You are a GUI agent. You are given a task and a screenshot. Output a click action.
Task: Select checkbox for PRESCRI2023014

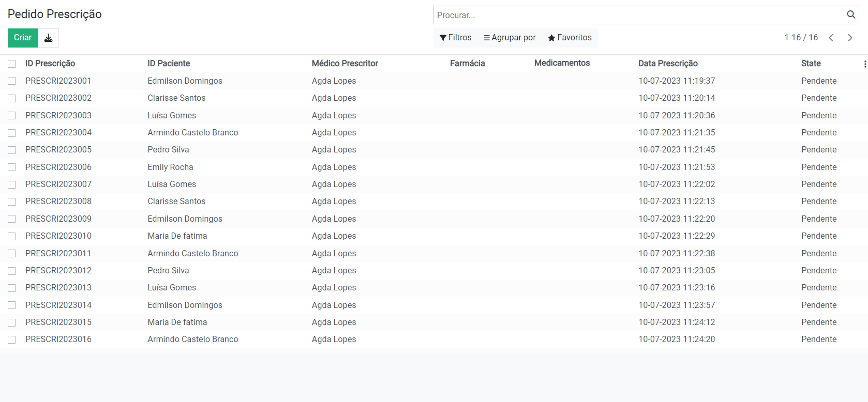point(12,305)
